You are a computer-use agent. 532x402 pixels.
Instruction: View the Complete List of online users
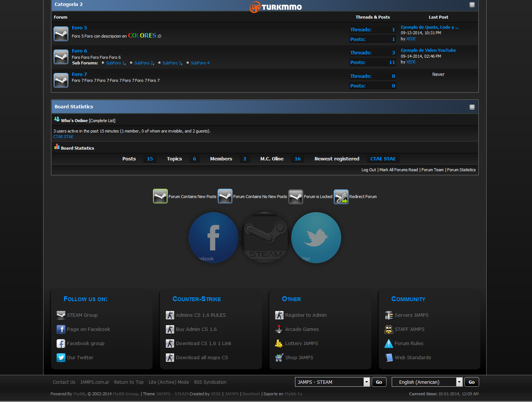tap(102, 121)
